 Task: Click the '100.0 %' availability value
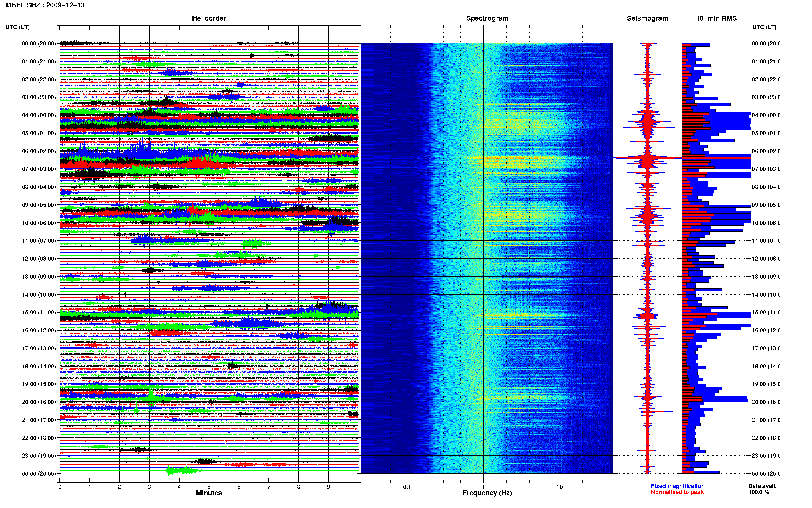[x=759, y=492]
